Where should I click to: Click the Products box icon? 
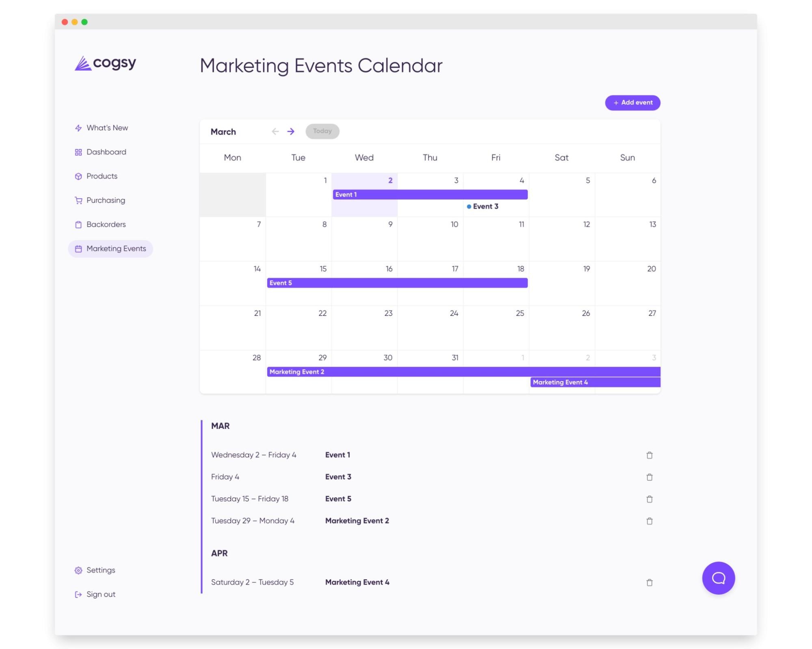coord(78,176)
